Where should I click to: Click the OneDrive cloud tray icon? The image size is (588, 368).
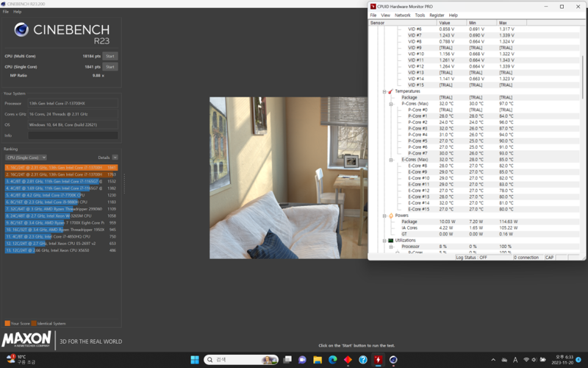(x=504, y=360)
